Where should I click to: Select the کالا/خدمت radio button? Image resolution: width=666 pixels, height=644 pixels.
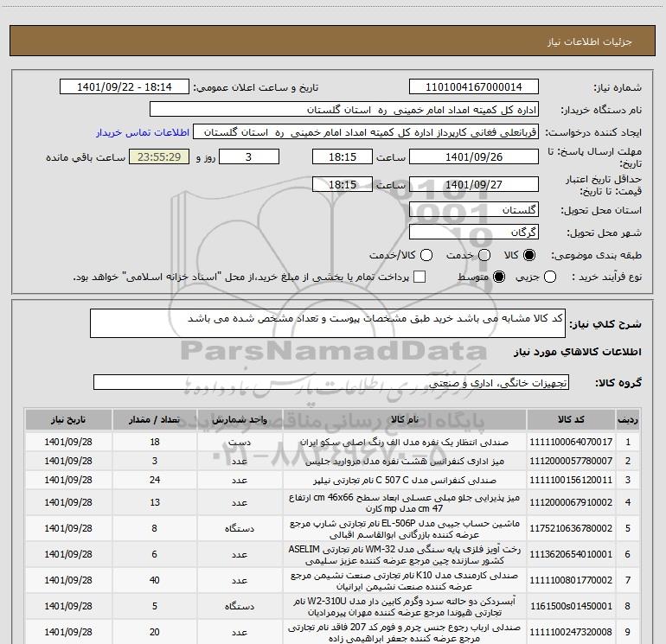[x=426, y=255]
